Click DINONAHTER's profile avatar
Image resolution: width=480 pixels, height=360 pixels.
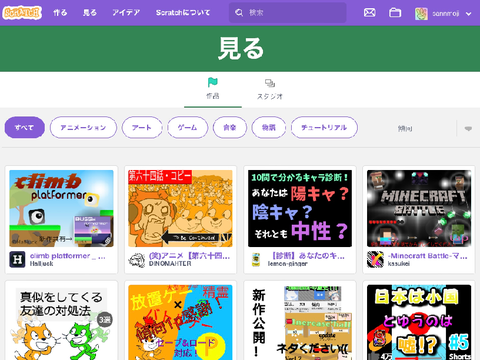coord(136,260)
